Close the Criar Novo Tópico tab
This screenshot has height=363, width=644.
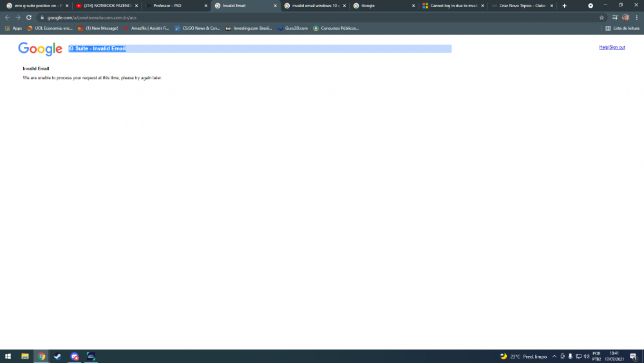[x=552, y=6]
